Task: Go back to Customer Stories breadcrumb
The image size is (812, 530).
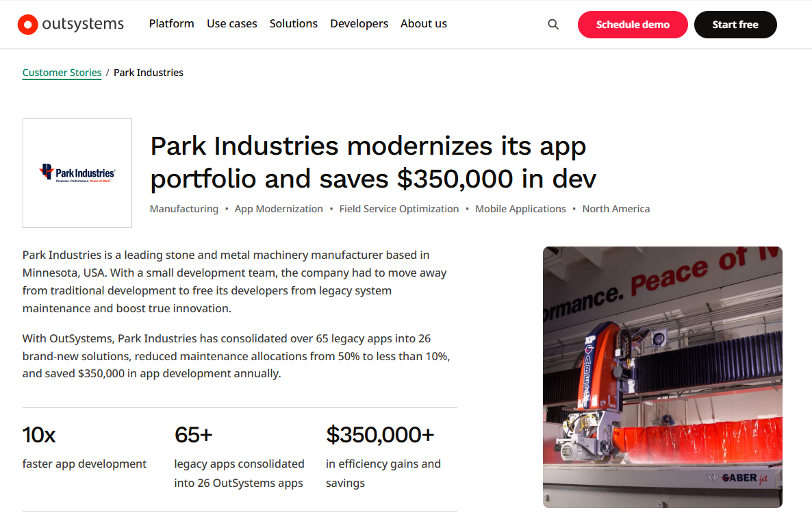Action: tap(62, 73)
